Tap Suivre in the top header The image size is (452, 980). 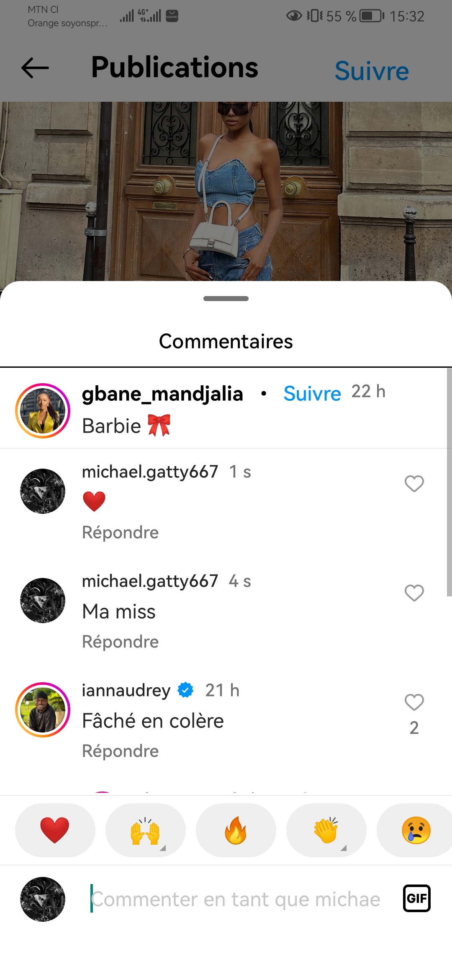372,71
